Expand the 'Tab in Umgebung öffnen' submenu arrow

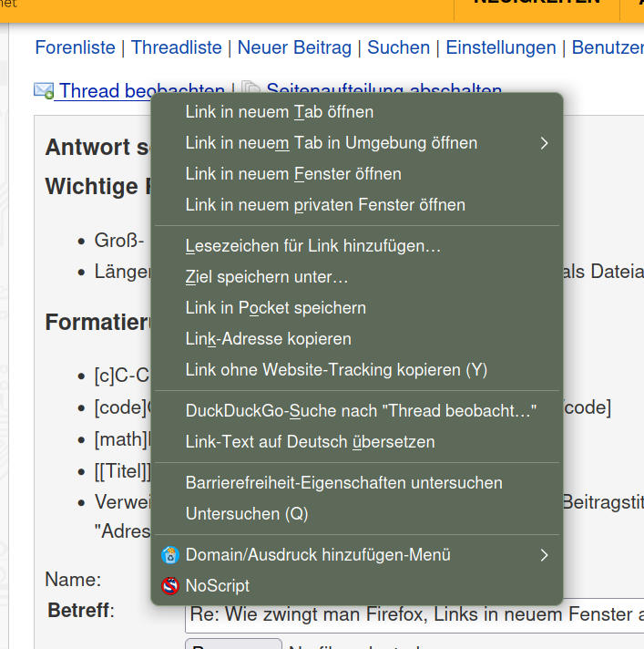pos(544,143)
